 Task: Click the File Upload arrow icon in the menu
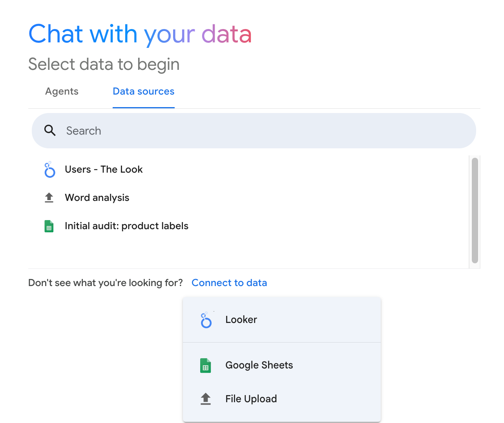pyautogui.click(x=206, y=399)
